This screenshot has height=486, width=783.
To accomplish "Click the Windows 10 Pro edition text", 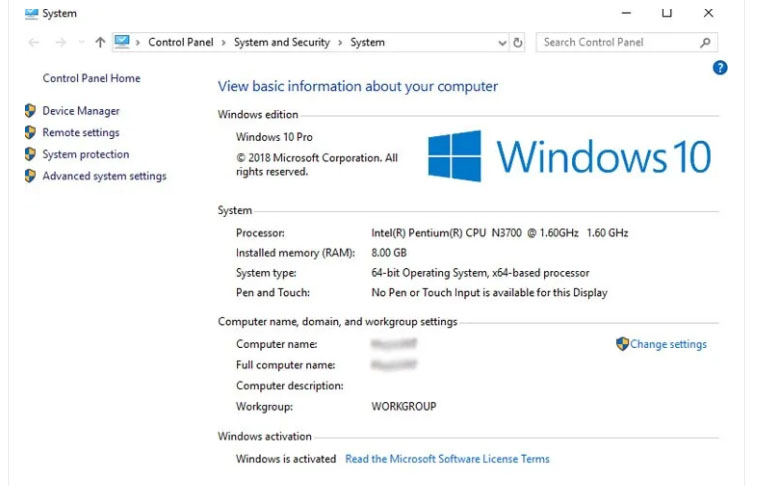I will pyautogui.click(x=274, y=137).
